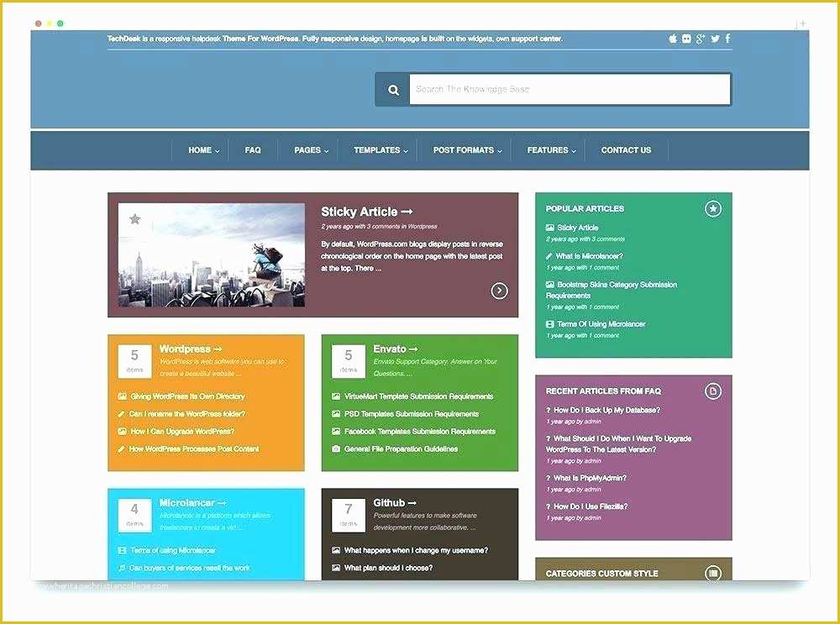840x624 pixels.
Task: Open the Microlancer category heading
Action: [x=193, y=502]
